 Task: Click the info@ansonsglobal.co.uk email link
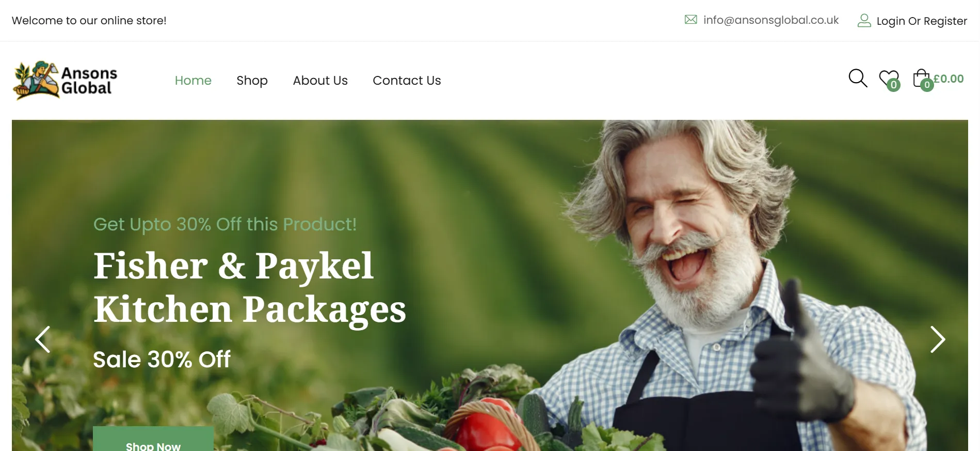click(771, 20)
